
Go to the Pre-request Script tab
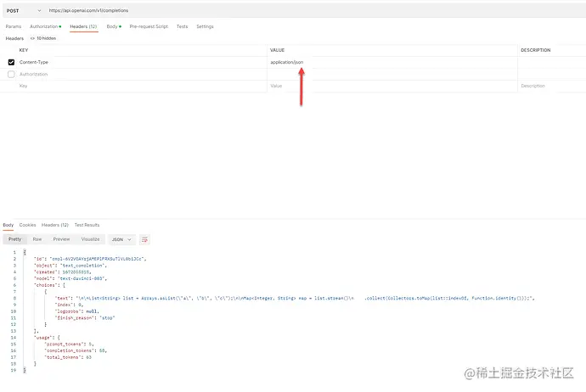[149, 26]
